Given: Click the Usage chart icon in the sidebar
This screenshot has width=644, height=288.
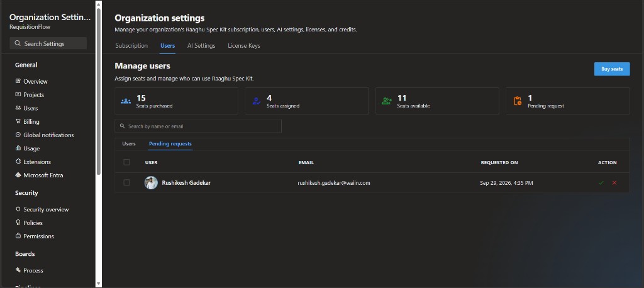Looking at the screenshot, I should [18, 148].
